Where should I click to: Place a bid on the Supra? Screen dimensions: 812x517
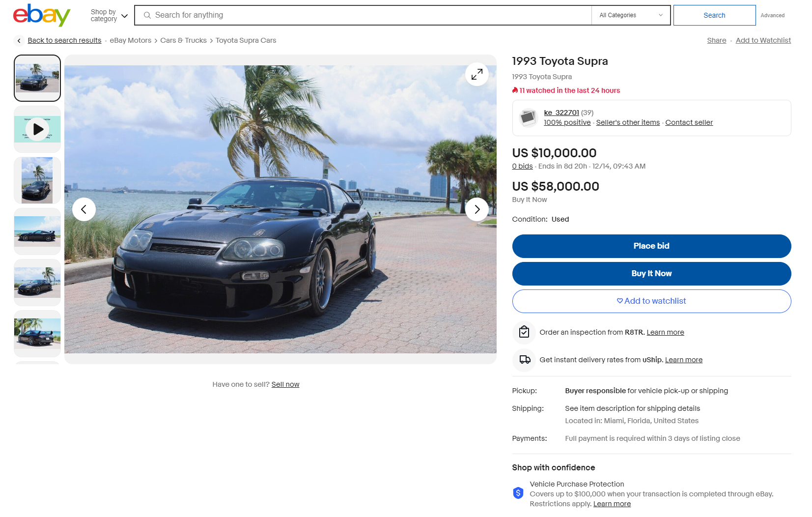(651, 246)
